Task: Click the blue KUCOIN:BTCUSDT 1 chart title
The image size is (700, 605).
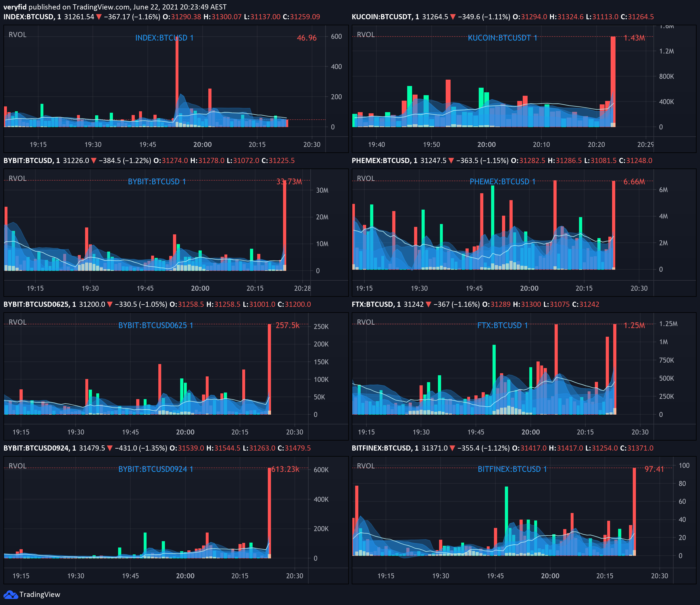Action: pyautogui.click(x=502, y=38)
